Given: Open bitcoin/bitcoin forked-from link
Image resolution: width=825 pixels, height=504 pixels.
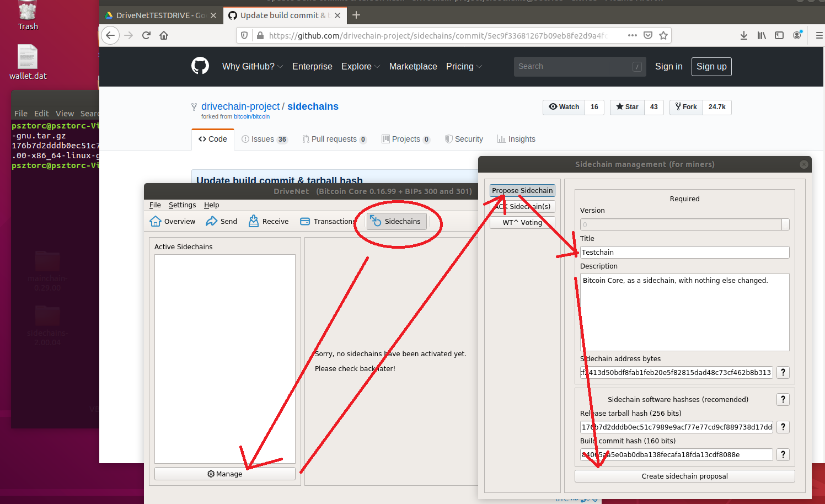Looking at the screenshot, I should click(251, 116).
